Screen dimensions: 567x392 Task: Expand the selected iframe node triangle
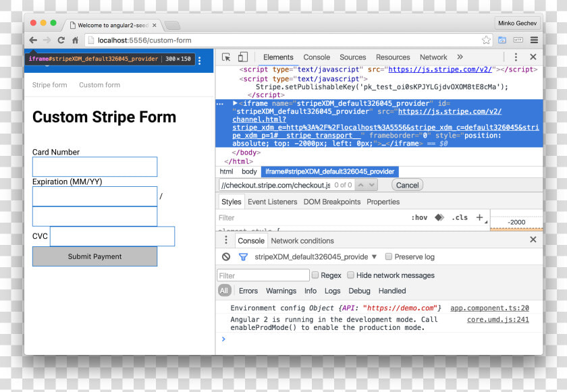coord(235,103)
